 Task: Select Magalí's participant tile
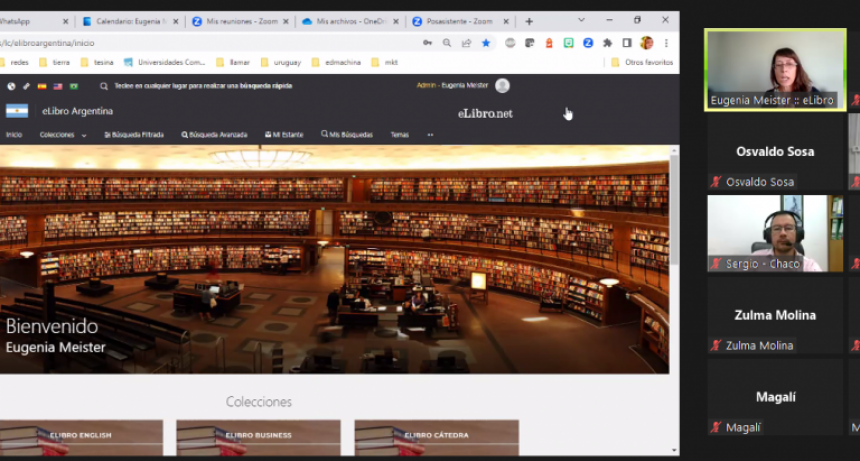[775, 397]
